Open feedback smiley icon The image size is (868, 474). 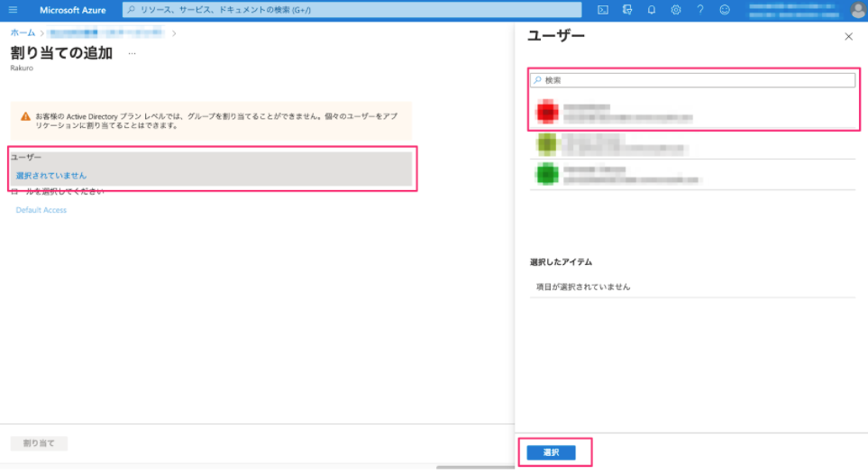click(725, 10)
